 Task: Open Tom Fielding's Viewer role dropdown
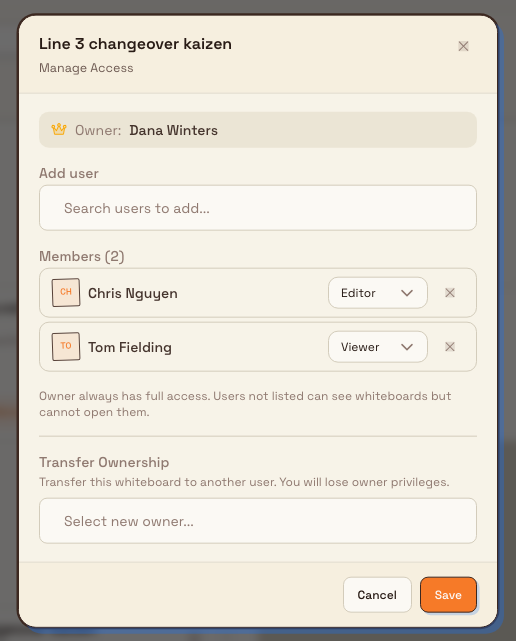(x=378, y=347)
